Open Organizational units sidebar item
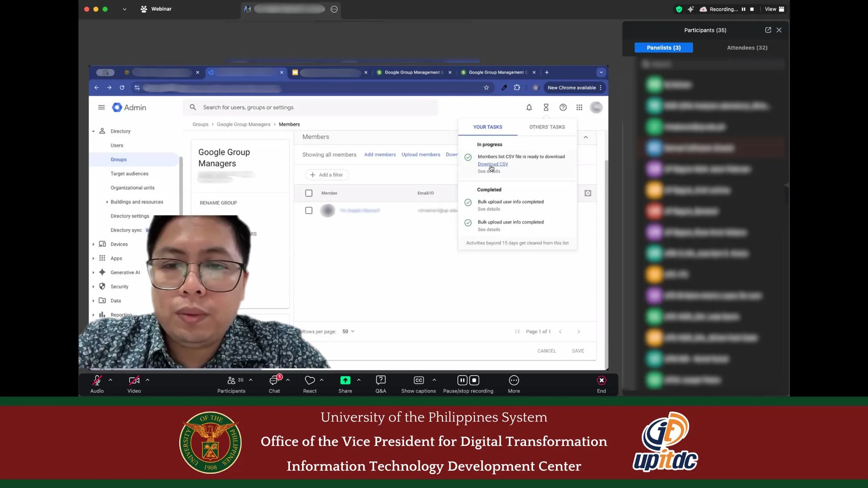The image size is (868, 488). tap(132, 188)
